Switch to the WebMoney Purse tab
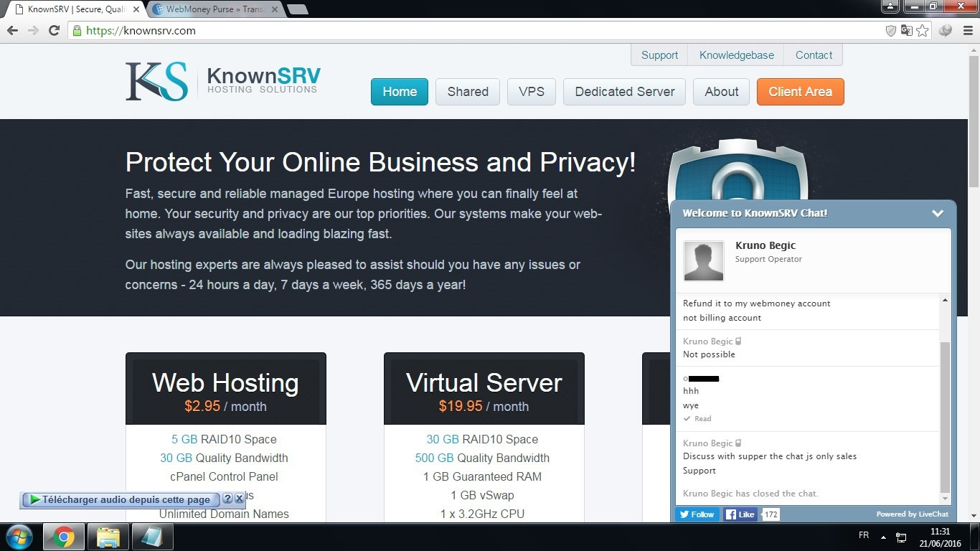980x551 pixels. pyautogui.click(x=215, y=9)
